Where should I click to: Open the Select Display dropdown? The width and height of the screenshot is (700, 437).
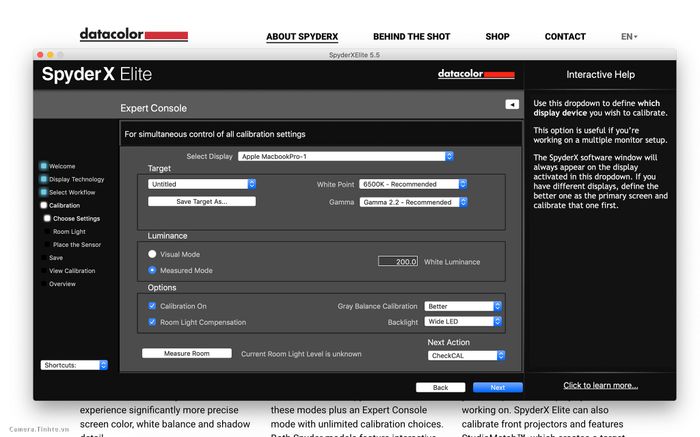point(346,156)
